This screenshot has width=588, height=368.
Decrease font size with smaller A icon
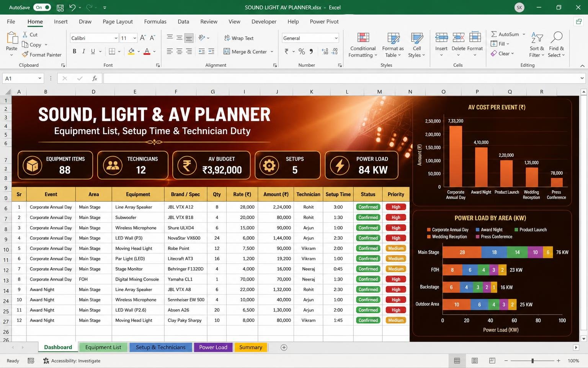[x=152, y=38]
